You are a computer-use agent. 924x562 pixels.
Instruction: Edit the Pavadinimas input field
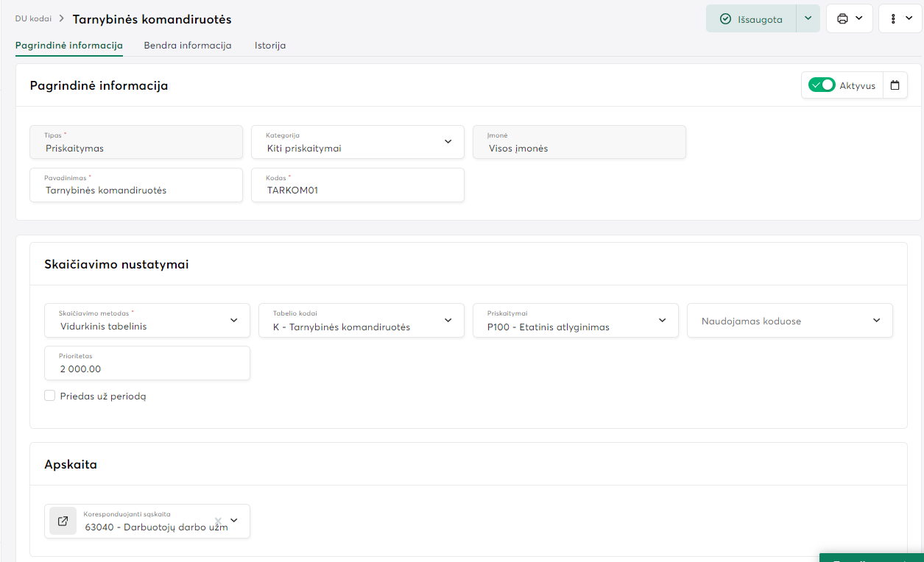click(136, 185)
